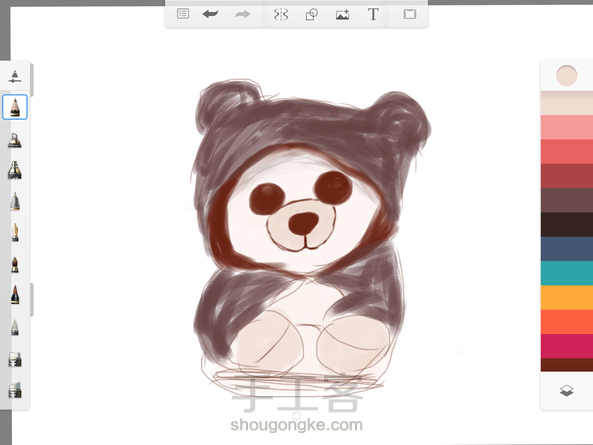Toggle fullscreen canvas view
Image resolution: width=593 pixels, height=445 pixels.
410,14
